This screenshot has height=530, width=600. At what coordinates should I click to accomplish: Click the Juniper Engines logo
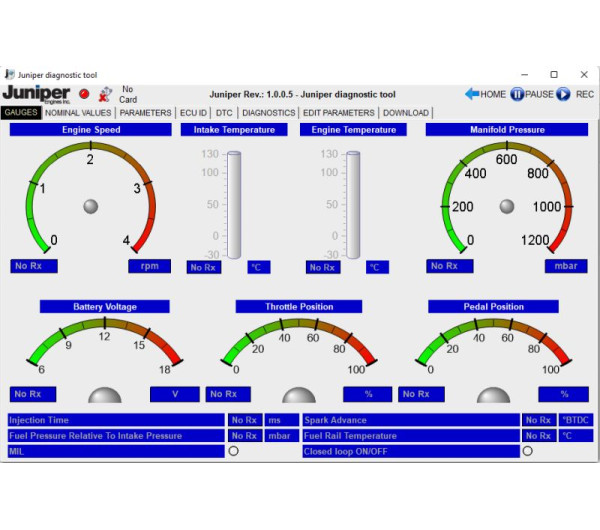pos(36,94)
